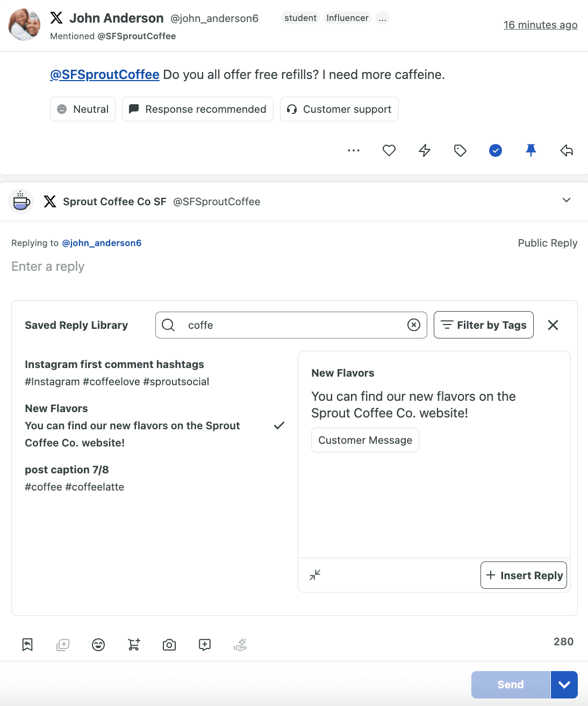588x706 pixels.
Task: Click the add-to-cart product icon
Action: pos(134,645)
